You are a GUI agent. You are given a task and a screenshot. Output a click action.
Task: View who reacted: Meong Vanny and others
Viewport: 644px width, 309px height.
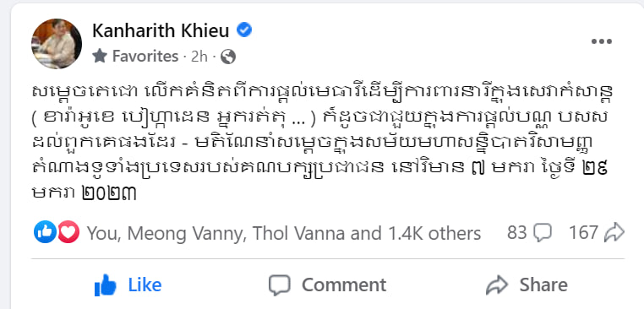284,233
